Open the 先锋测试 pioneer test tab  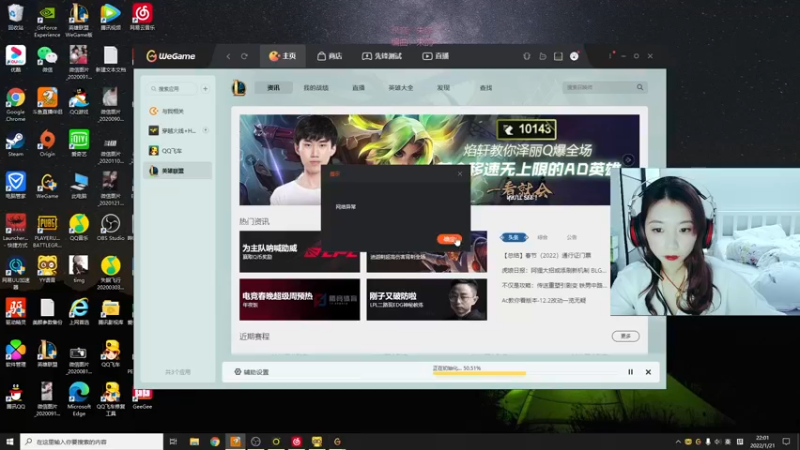tap(382, 56)
